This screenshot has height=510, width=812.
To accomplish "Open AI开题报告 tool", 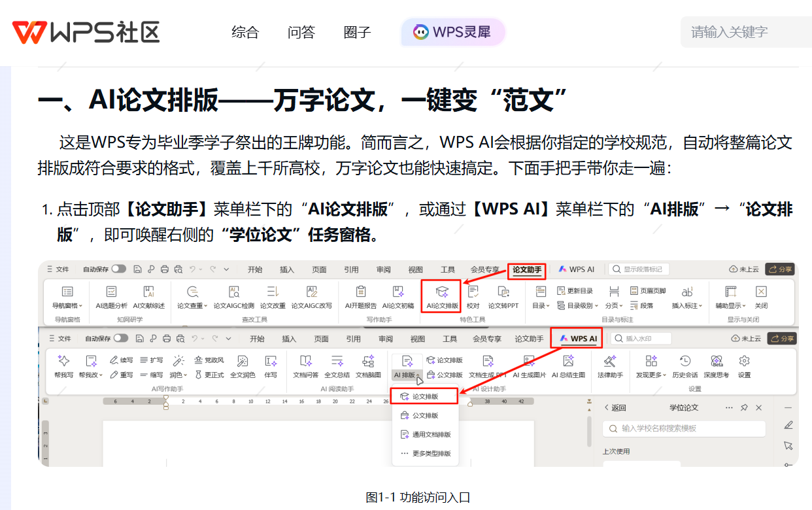I will pos(361,297).
